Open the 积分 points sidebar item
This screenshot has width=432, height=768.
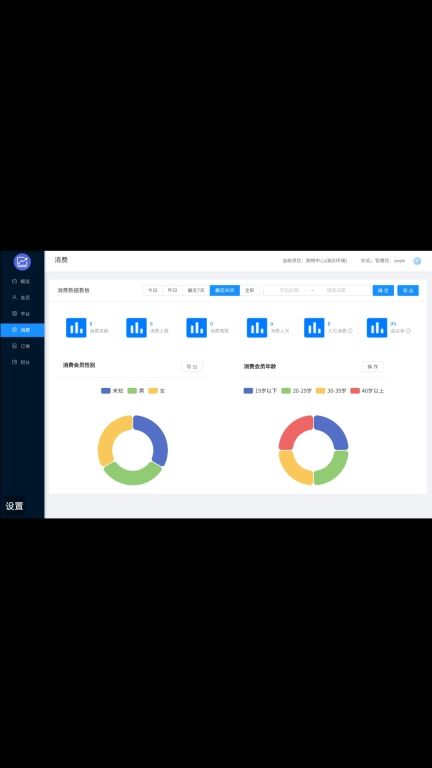pyautogui.click(x=22, y=362)
